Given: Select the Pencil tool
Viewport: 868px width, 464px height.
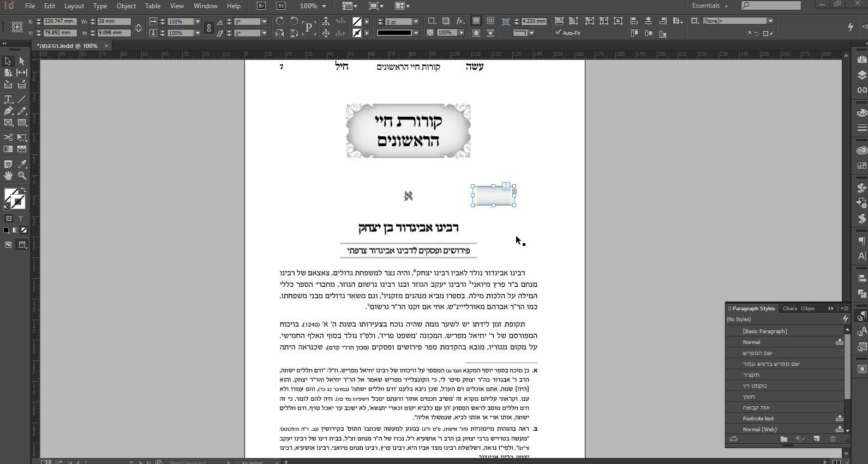Looking at the screenshot, I should 22,111.
